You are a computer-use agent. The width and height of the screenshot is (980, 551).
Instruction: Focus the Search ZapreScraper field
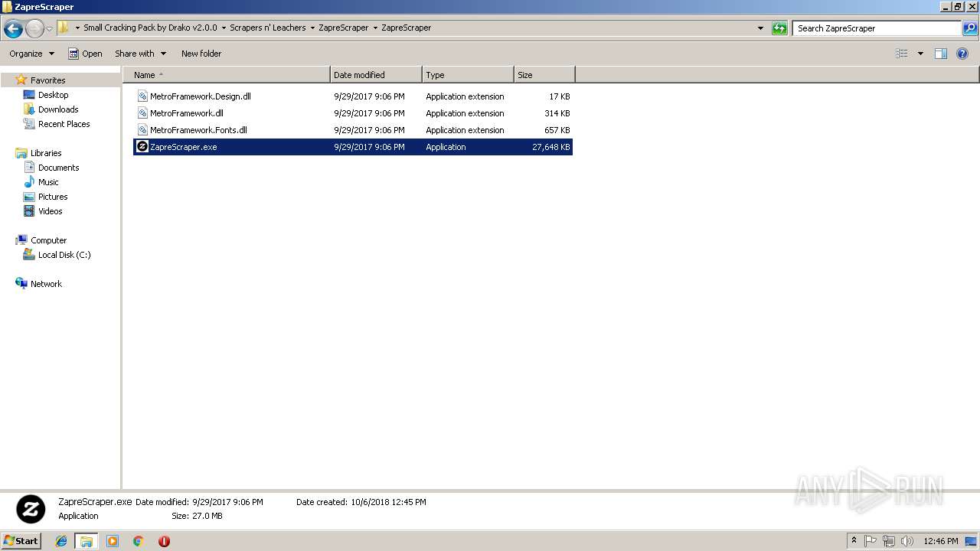(x=877, y=28)
